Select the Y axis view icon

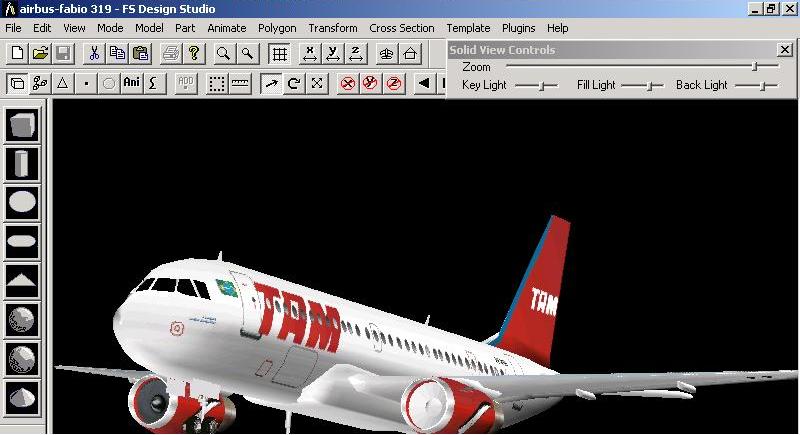coord(333,53)
